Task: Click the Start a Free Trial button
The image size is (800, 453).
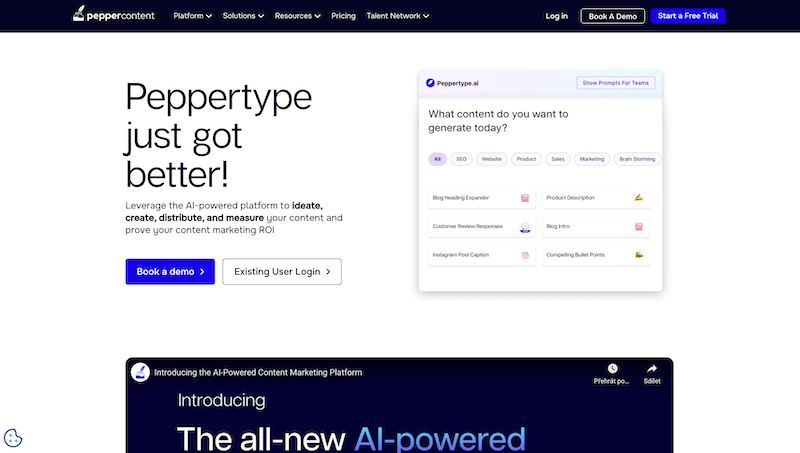Action: (687, 16)
